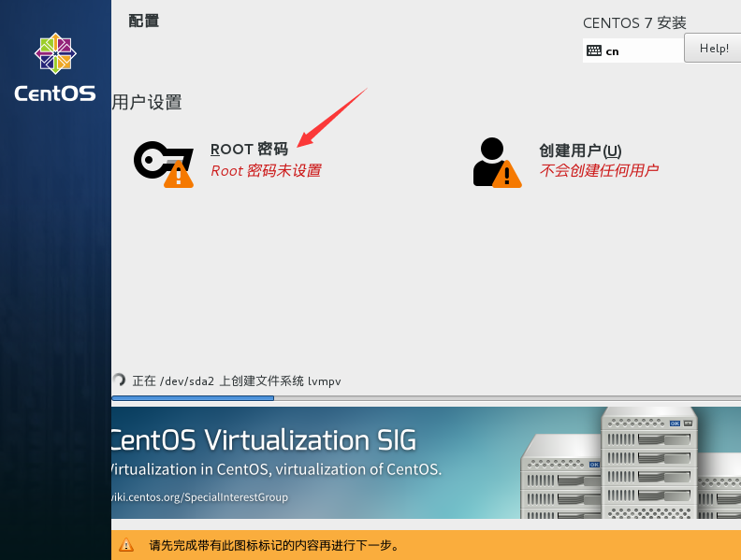Open ROOT 密码 setting

click(249, 150)
